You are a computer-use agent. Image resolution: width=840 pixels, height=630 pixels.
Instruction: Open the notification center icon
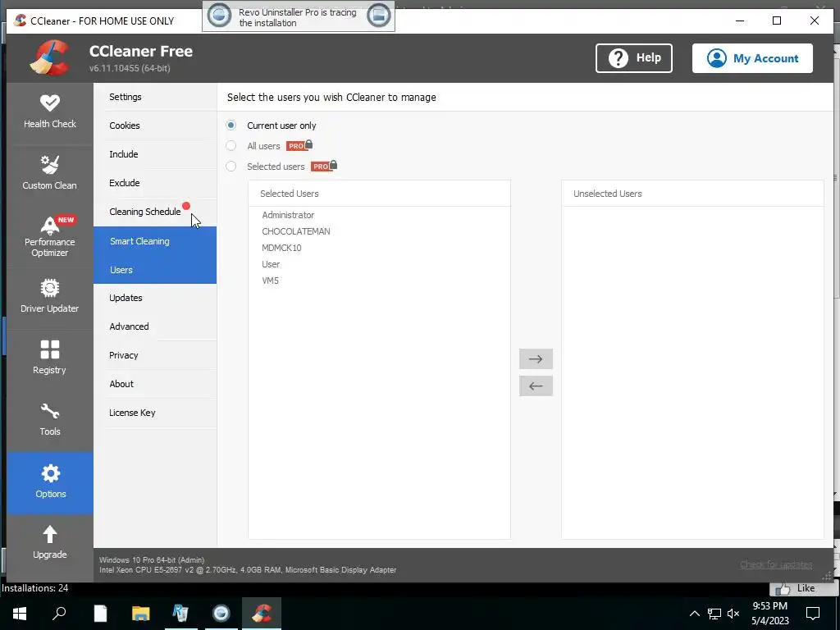click(813, 614)
